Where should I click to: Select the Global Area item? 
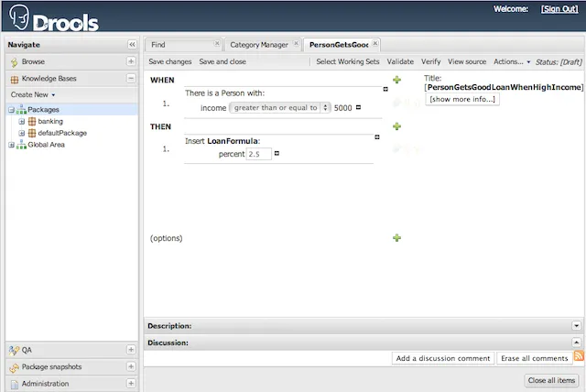(x=46, y=145)
